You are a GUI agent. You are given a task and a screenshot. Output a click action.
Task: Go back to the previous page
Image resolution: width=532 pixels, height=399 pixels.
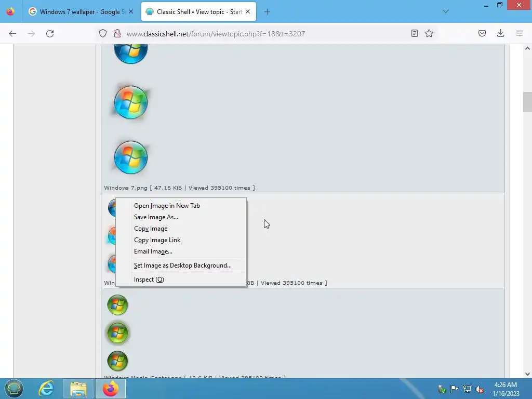[x=12, y=34]
